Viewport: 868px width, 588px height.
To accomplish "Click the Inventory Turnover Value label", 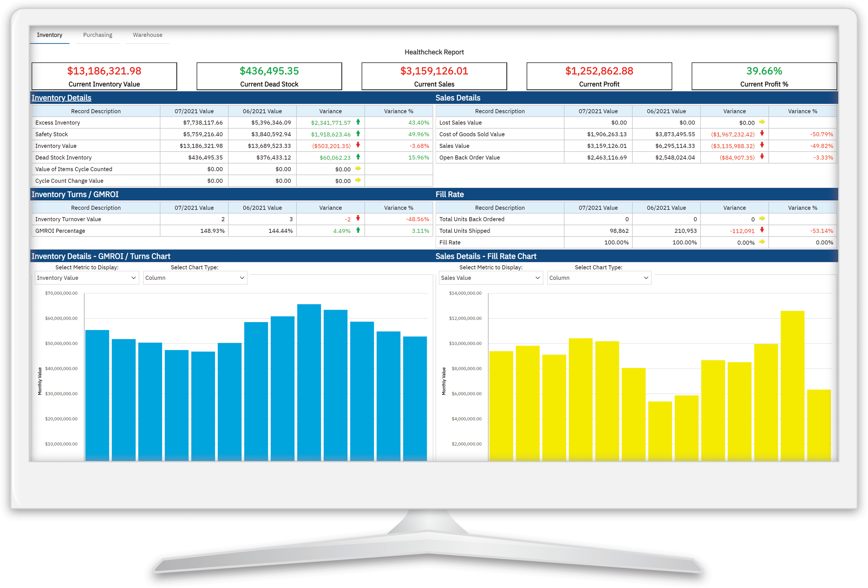I will click(x=68, y=219).
